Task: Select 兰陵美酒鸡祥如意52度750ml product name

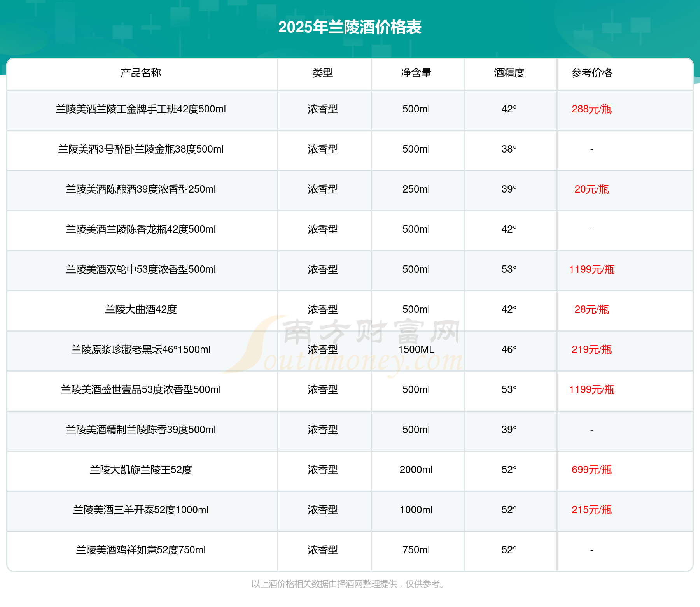Action: click(x=141, y=550)
